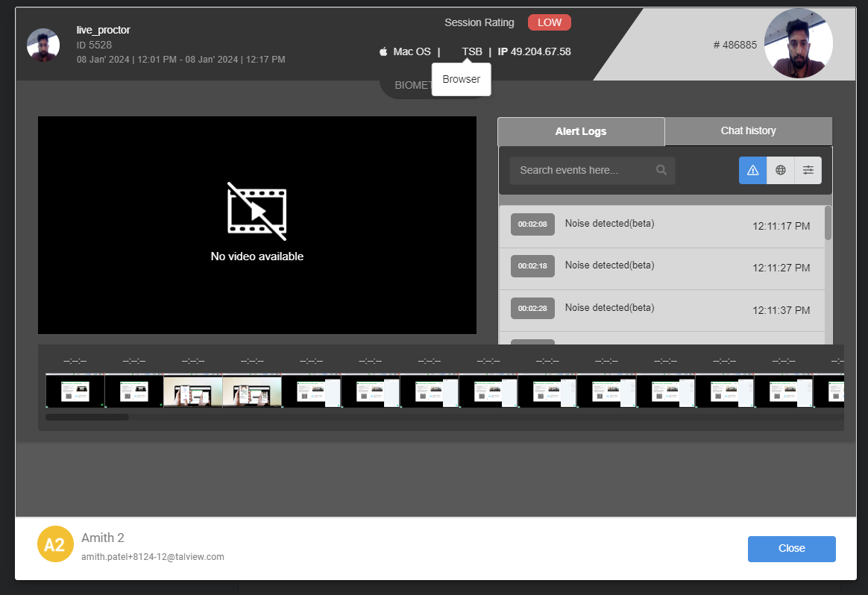
Task: Select the globe filter icon
Action: click(781, 170)
